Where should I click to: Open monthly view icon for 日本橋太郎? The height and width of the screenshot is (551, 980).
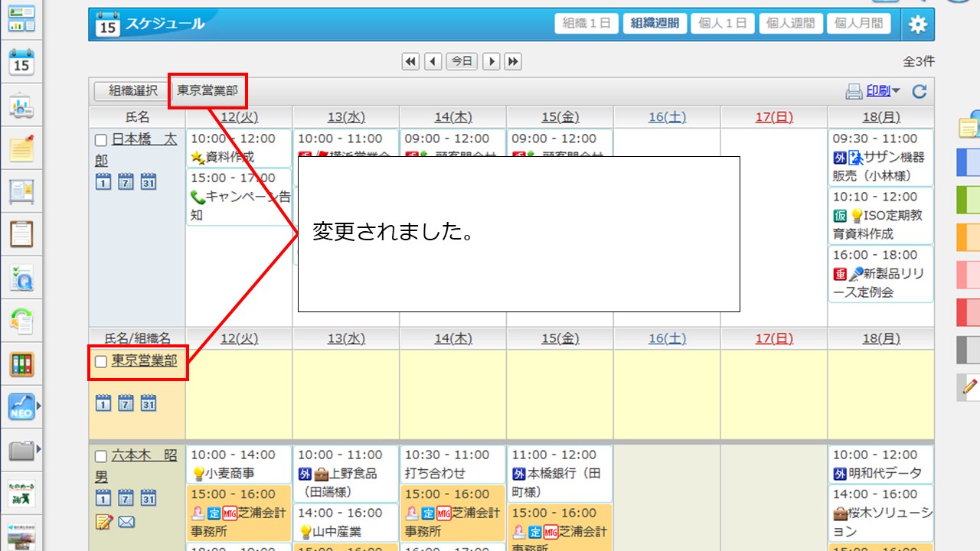(149, 181)
